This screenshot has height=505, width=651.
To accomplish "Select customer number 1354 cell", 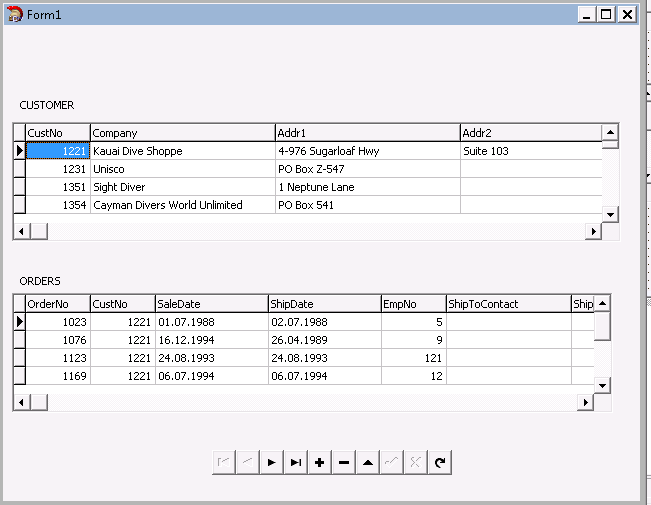I will point(58,205).
